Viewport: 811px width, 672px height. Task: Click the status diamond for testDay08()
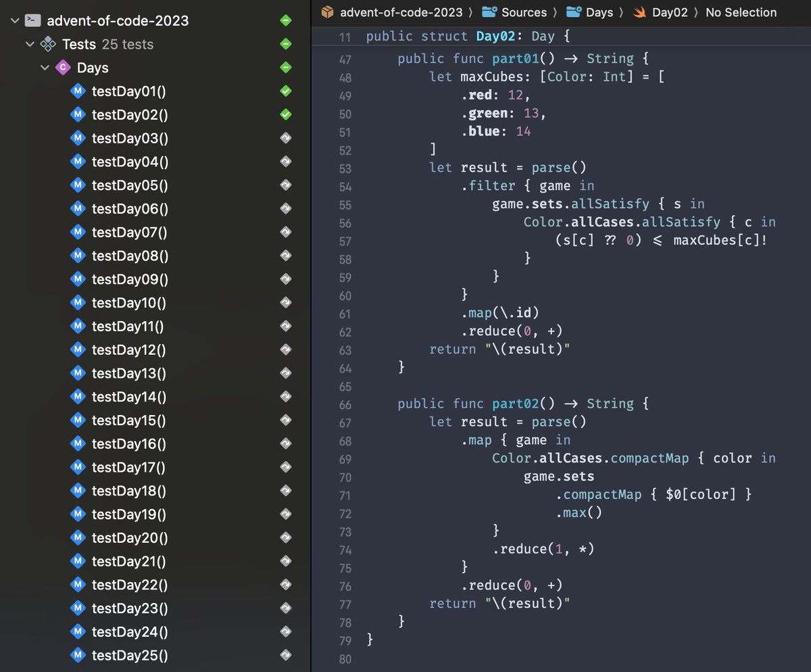(286, 256)
